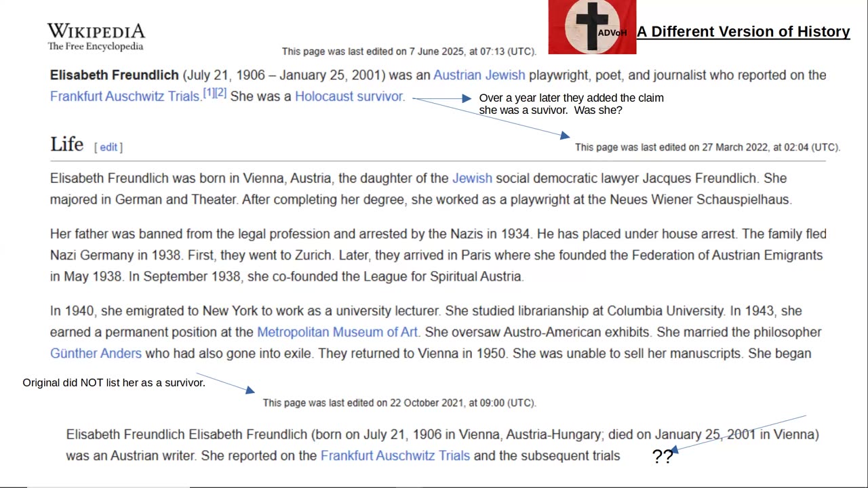Screen dimensions: 868x488
Task: Open the 'Austrian Jewish' link
Action: coord(479,75)
